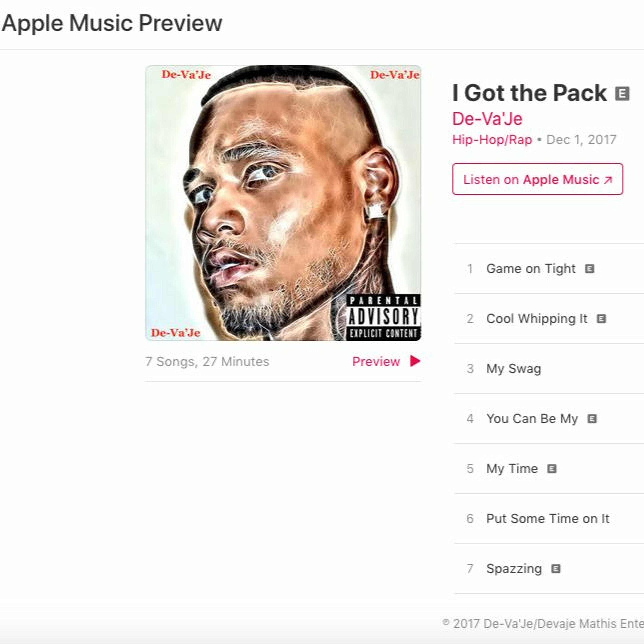Click the Preview play triangle icon

[x=415, y=361]
